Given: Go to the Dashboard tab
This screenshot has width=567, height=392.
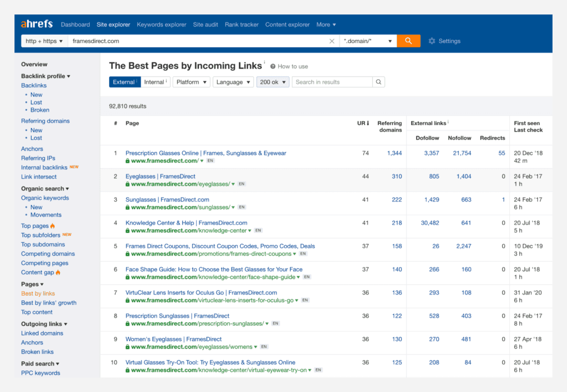Looking at the screenshot, I should [x=75, y=24].
